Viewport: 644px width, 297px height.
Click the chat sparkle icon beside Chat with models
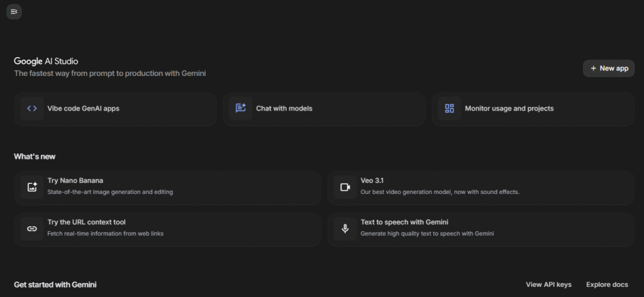click(x=241, y=109)
